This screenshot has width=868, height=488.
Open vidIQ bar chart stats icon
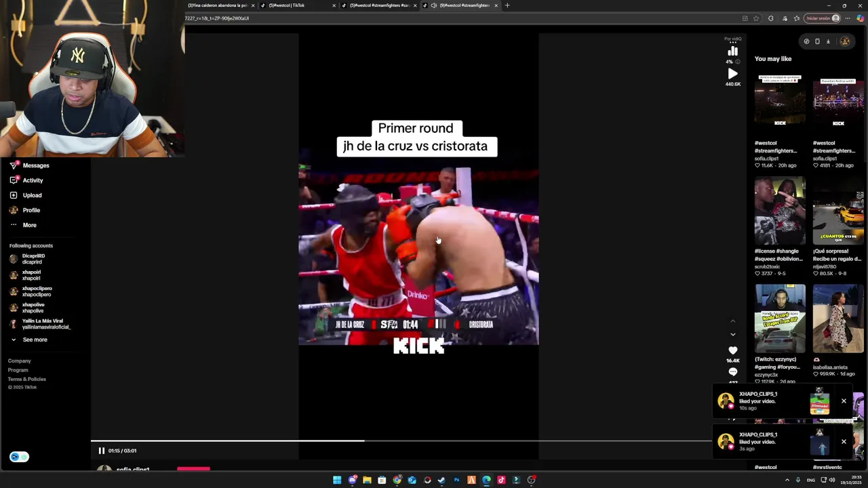pyautogui.click(x=732, y=52)
